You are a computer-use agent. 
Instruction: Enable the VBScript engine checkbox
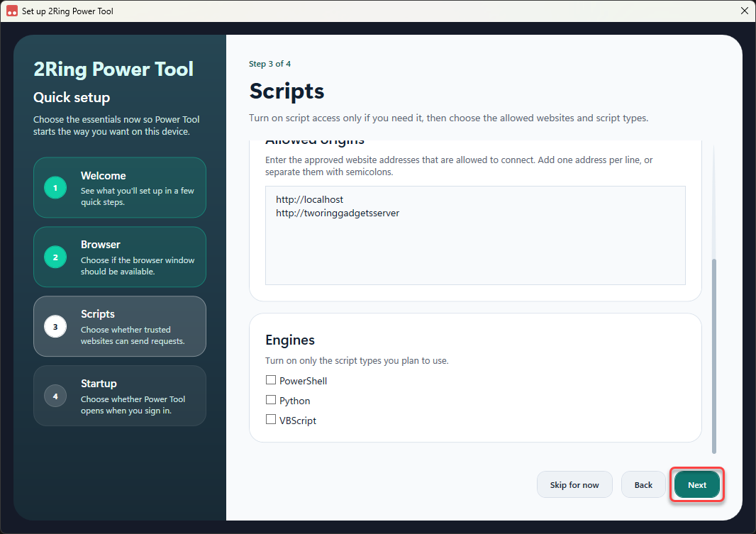(x=271, y=419)
